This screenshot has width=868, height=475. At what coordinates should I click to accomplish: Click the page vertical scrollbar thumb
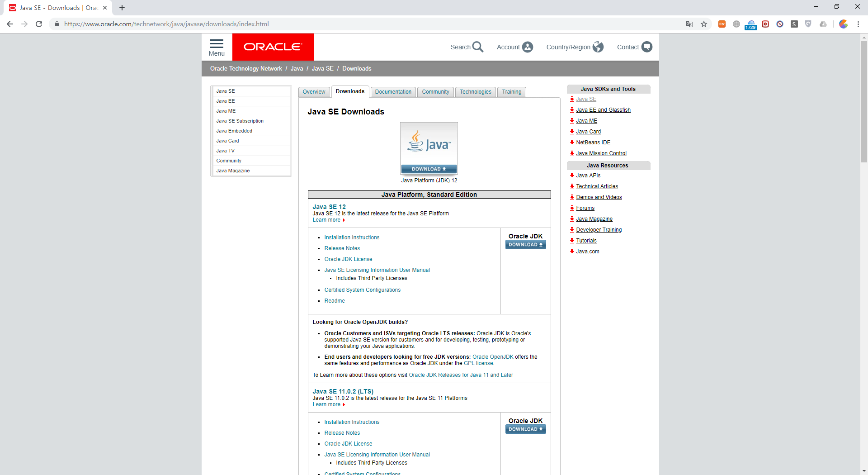[x=864, y=102]
